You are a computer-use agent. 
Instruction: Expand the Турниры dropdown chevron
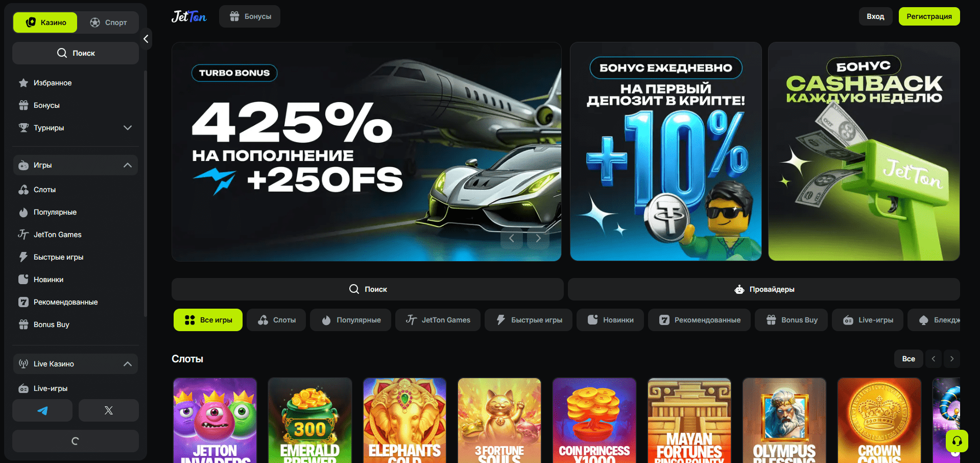pyautogui.click(x=128, y=128)
